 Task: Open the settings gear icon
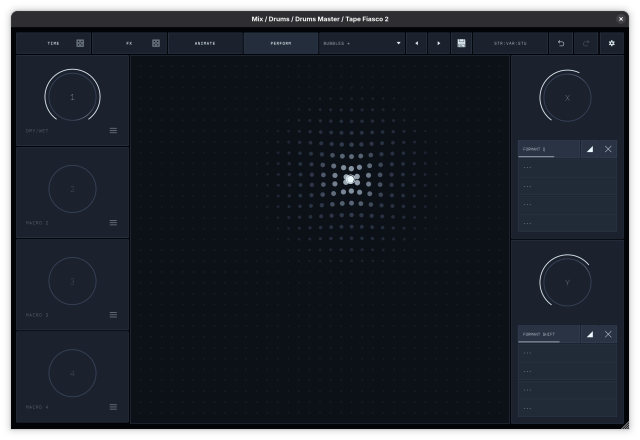tap(611, 43)
